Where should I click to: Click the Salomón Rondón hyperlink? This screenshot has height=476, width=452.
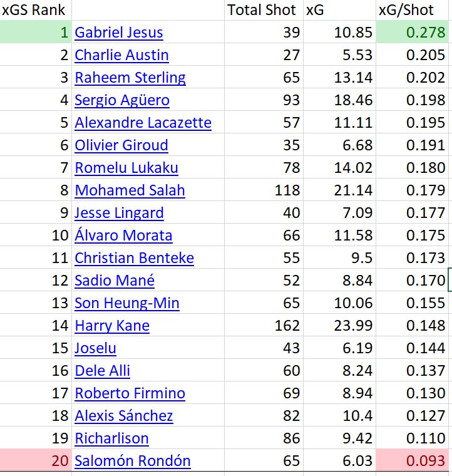(133, 461)
